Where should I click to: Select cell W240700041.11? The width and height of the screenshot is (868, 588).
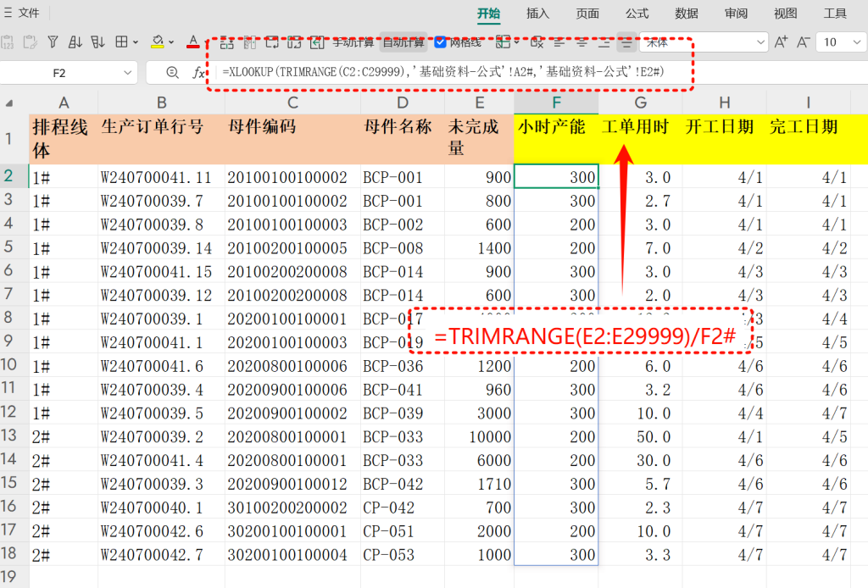click(162, 177)
